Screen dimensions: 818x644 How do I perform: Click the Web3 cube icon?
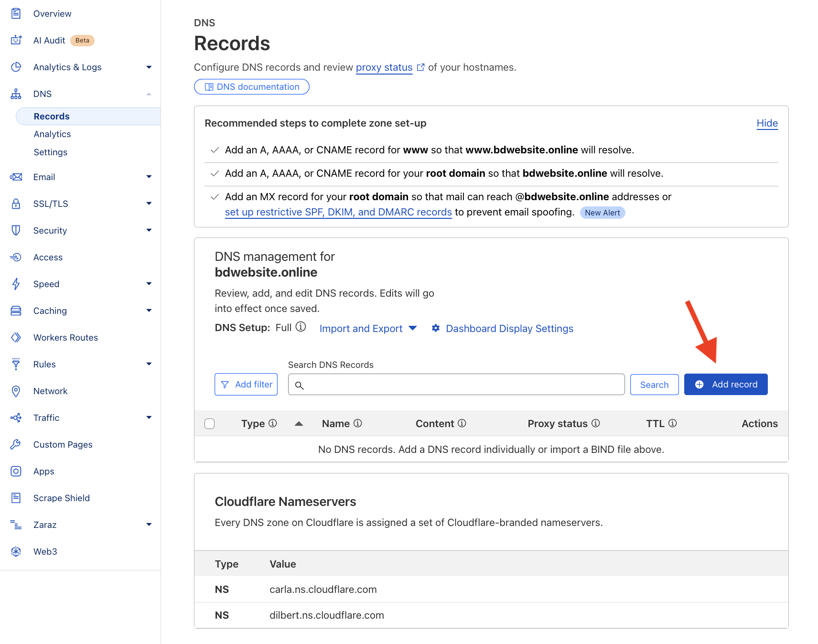point(16,551)
